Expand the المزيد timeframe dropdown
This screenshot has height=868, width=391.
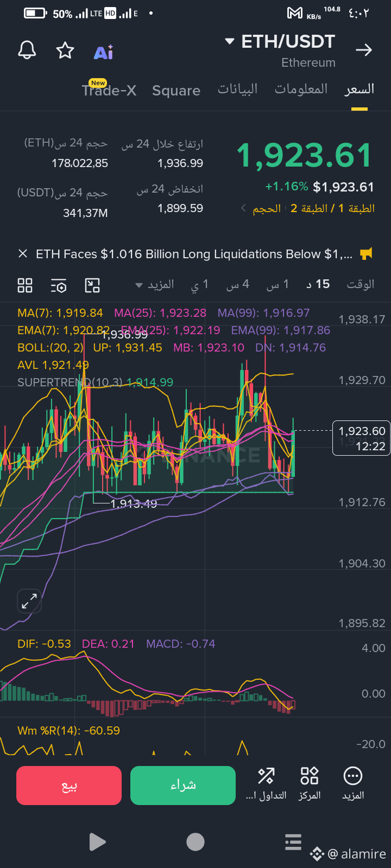155,284
